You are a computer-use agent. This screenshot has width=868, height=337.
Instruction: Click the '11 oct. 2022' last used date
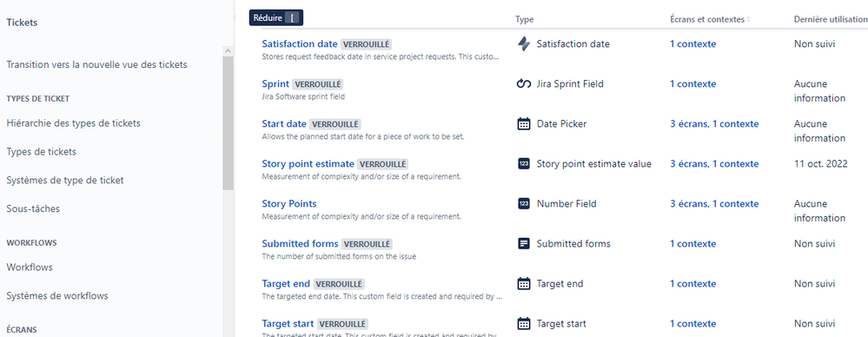pos(821,164)
